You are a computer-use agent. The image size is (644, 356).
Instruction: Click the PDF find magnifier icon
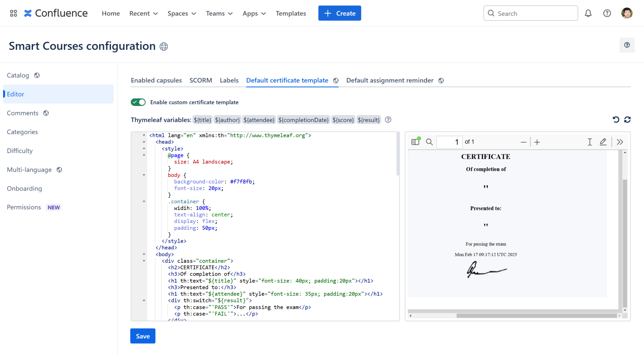429,142
